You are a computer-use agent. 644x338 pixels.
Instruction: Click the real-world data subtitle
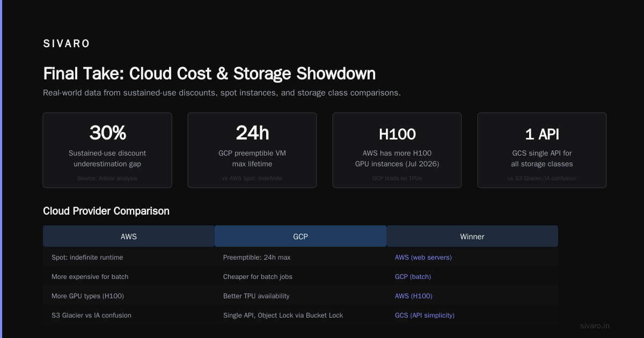point(222,93)
